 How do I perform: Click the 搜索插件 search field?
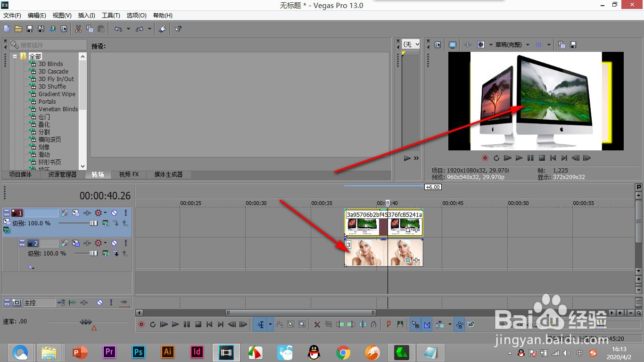(x=47, y=45)
